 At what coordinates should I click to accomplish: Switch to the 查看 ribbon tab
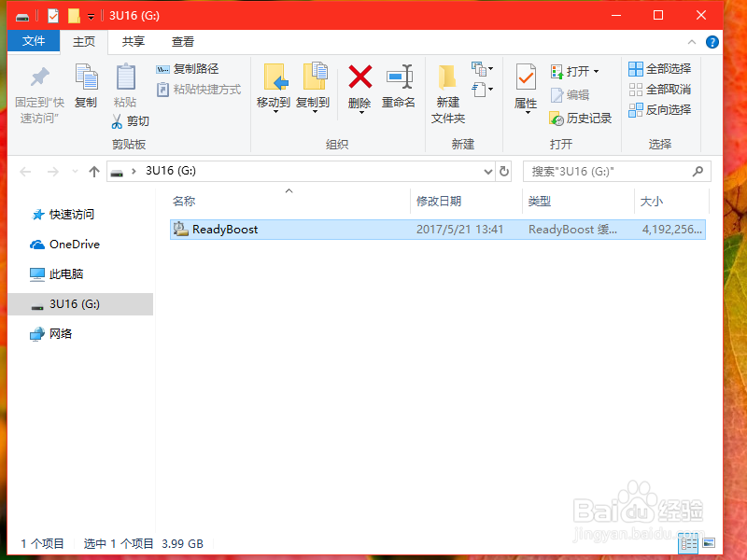(x=183, y=41)
